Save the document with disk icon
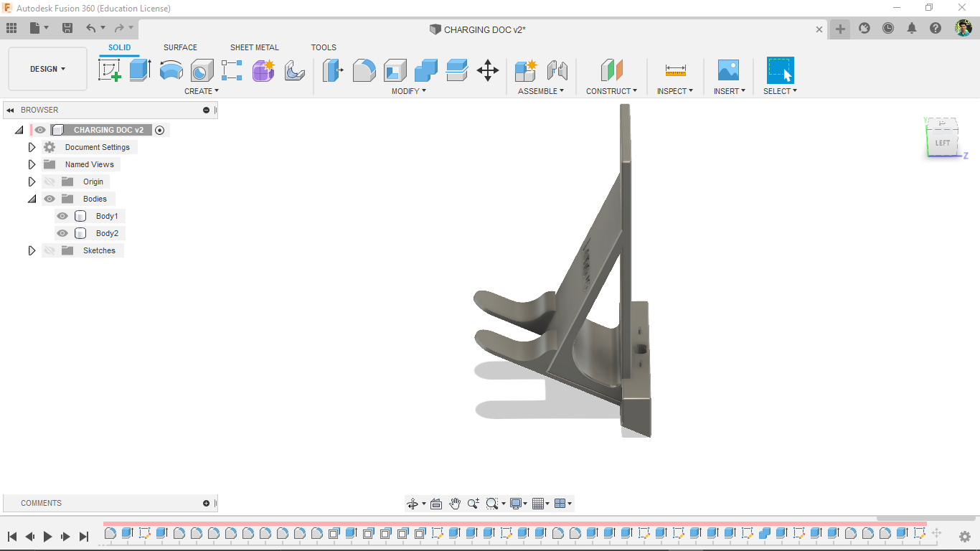The image size is (980, 551). (x=67, y=28)
